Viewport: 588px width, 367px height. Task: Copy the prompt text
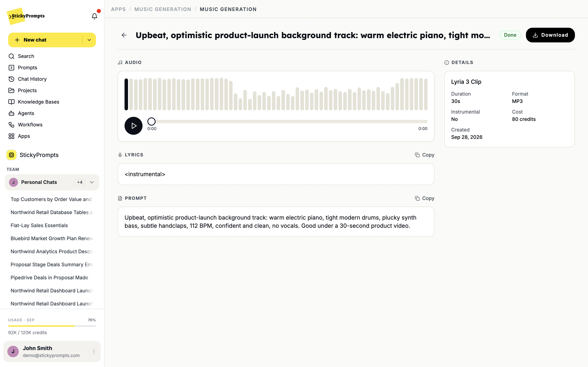424,198
